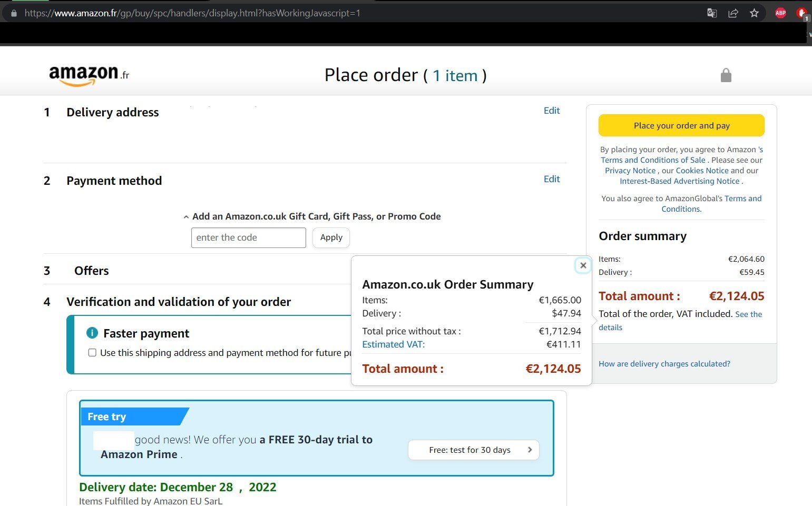This screenshot has height=506, width=812.
Task: Open the '1 item' link in the header
Action: [x=455, y=76]
